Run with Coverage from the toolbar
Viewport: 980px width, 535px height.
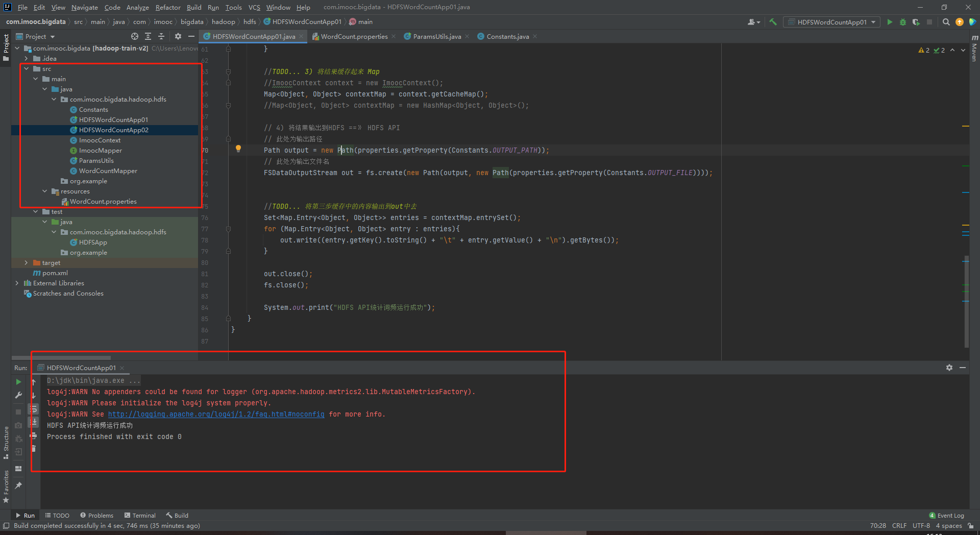pos(916,22)
